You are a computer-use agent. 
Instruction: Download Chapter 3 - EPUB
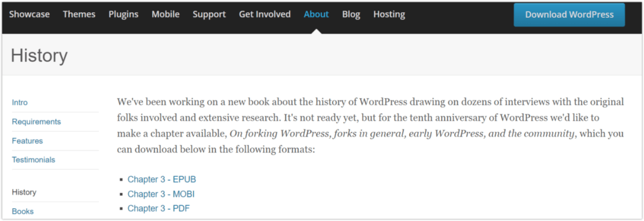coord(162,179)
